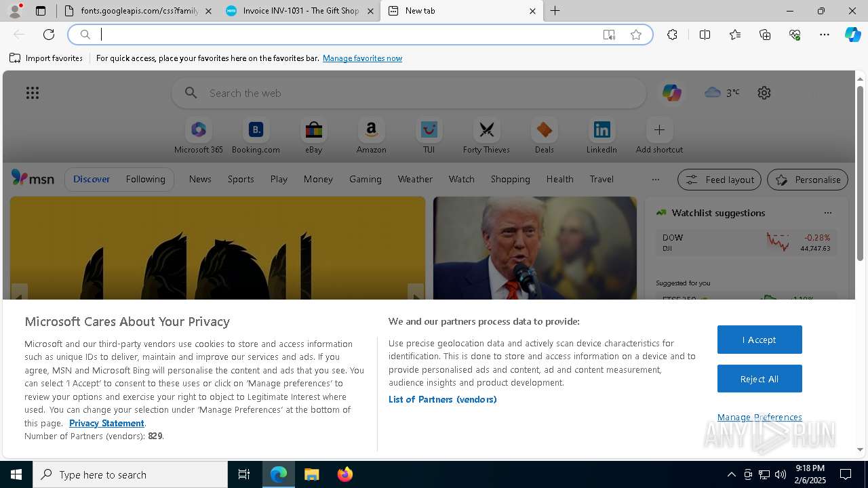Toggle split screen view icon
The width and height of the screenshot is (868, 488).
pyautogui.click(x=705, y=35)
